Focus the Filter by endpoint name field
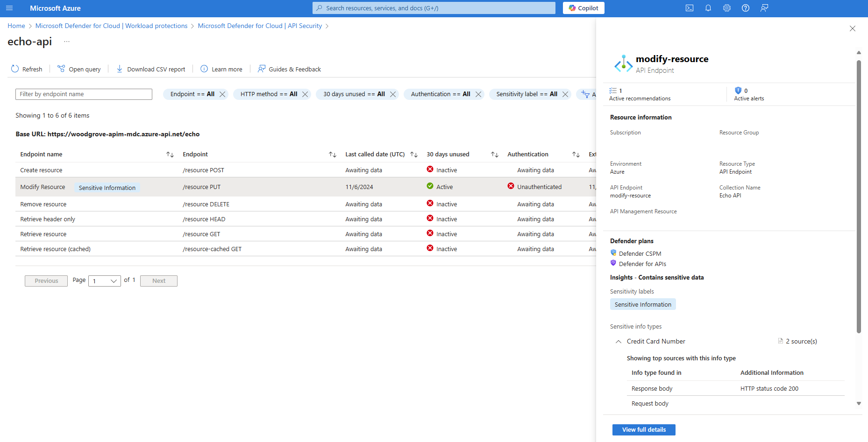The height and width of the screenshot is (442, 868). click(84, 94)
